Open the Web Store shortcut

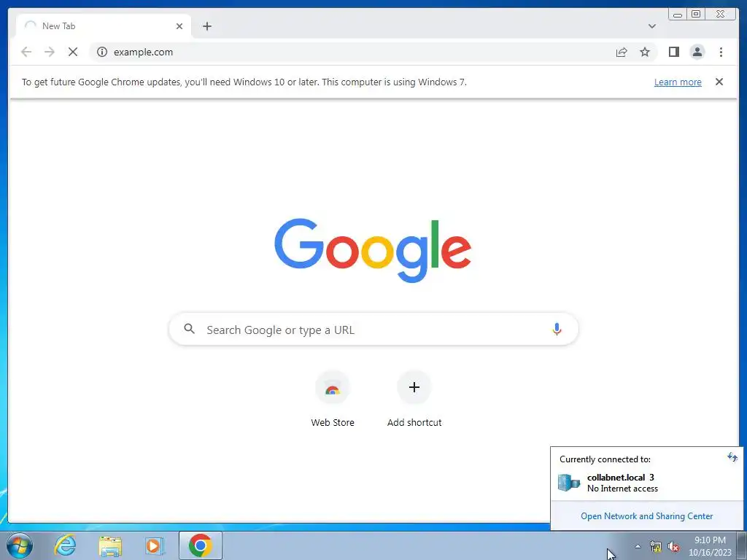[x=333, y=400]
